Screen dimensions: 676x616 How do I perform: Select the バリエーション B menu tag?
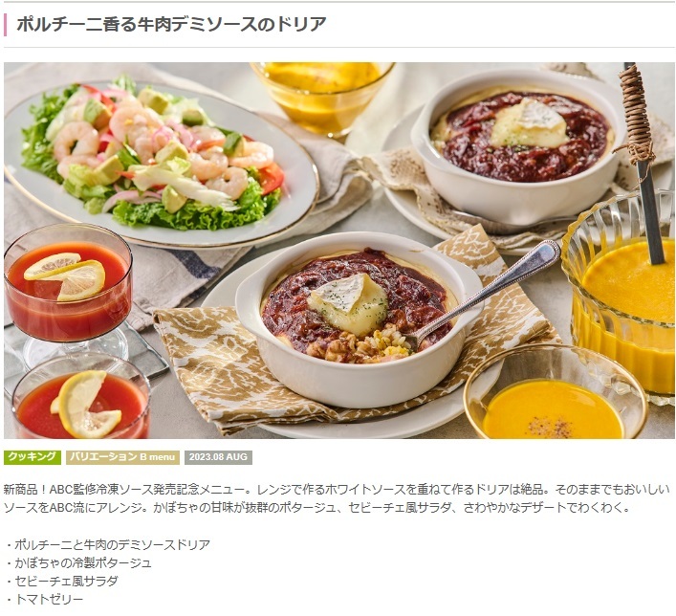123,457
